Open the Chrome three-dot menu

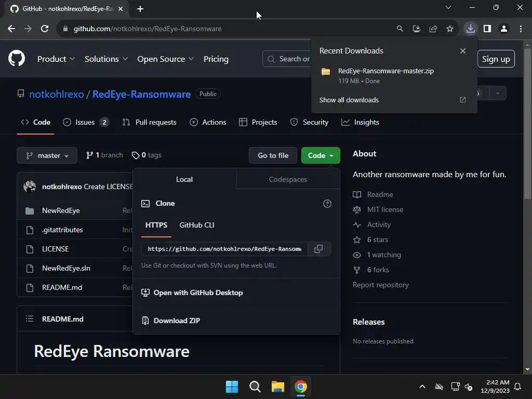tap(521, 29)
